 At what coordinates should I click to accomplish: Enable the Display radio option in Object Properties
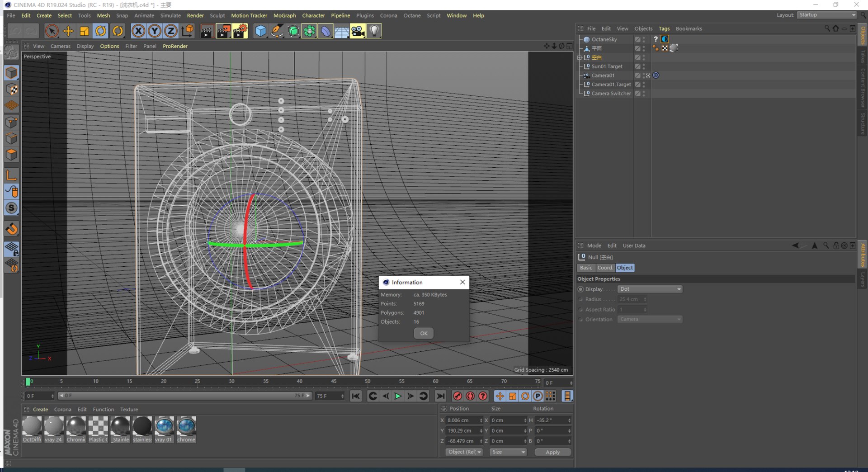pyautogui.click(x=580, y=289)
